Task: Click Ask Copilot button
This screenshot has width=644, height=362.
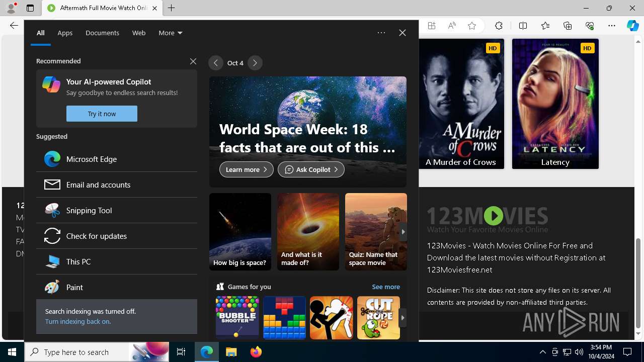Action: pyautogui.click(x=311, y=169)
